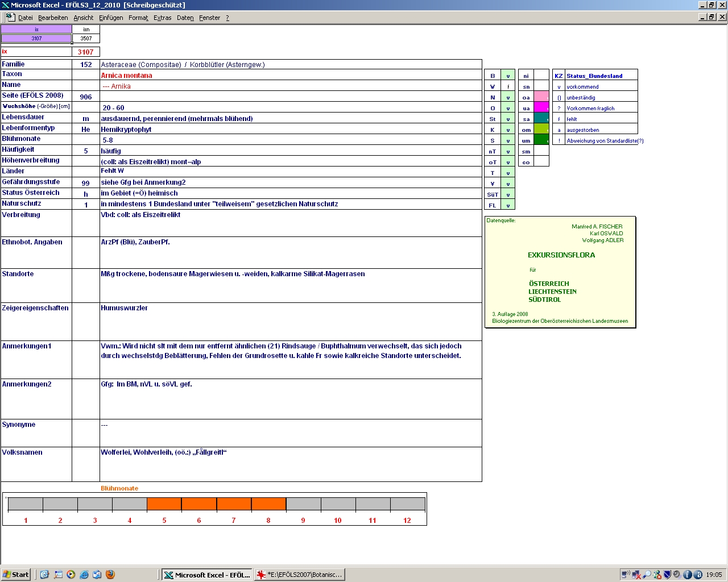Click the blue 'i' tray icon

tap(687, 575)
